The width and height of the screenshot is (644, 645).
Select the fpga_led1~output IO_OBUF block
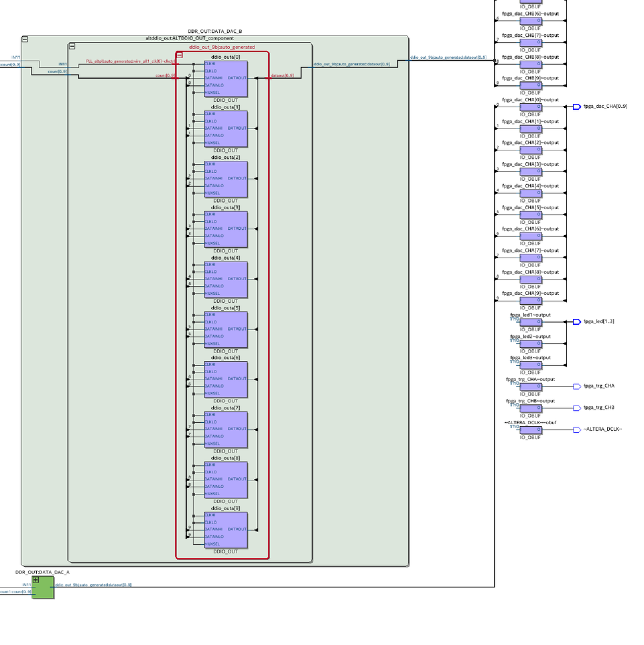click(x=531, y=323)
